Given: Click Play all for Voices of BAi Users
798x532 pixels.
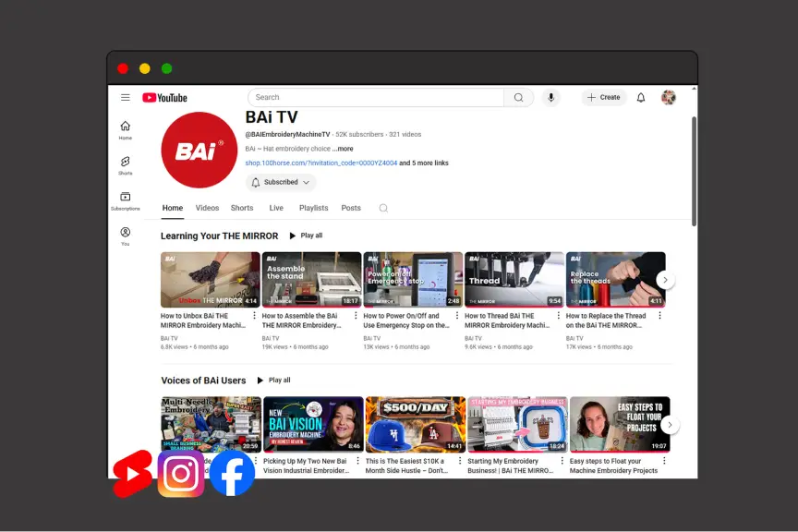Looking at the screenshot, I should 273,381.
